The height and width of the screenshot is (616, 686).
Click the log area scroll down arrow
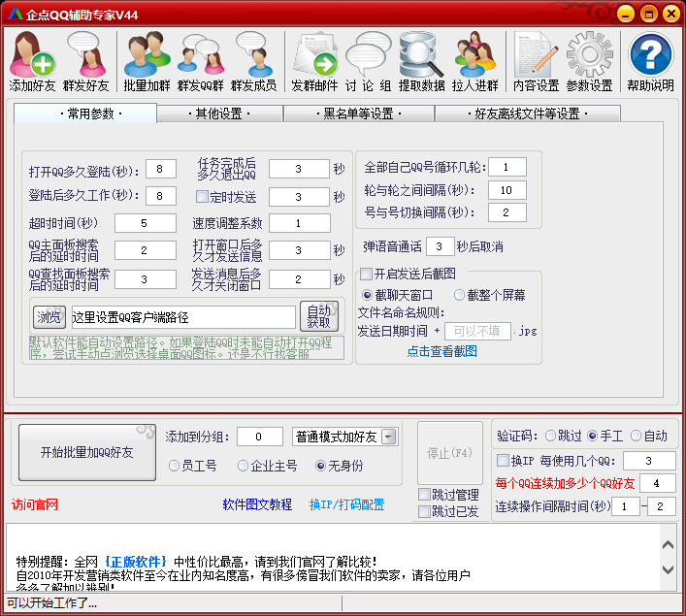[x=668, y=569]
